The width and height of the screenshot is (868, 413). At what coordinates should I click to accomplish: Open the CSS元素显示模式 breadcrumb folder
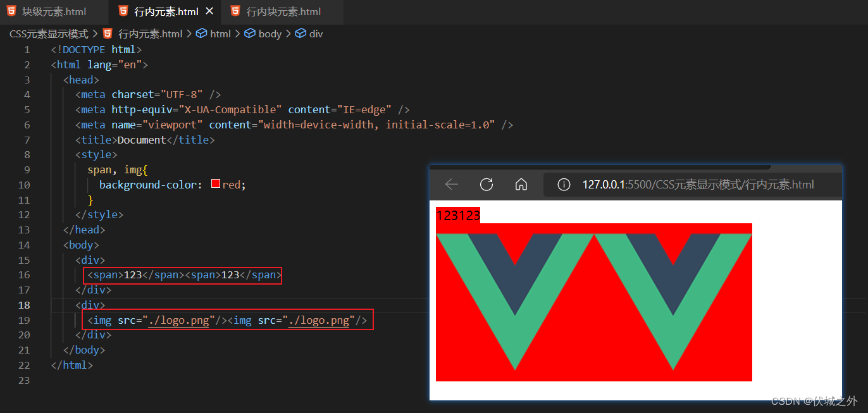[x=49, y=34]
